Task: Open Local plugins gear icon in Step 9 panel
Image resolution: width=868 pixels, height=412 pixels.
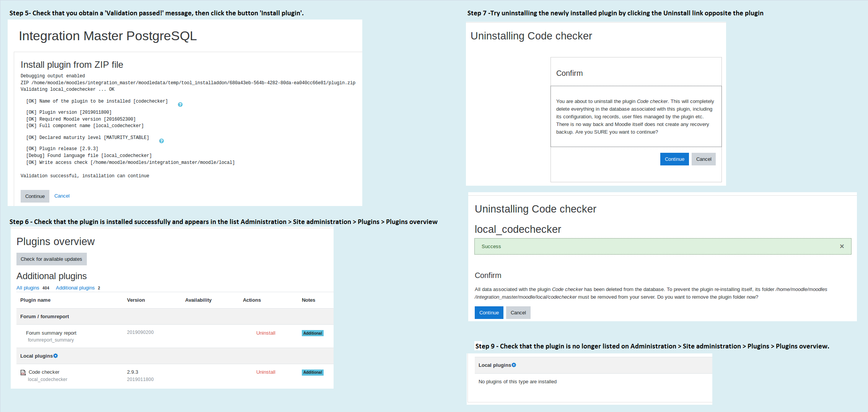Action: pos(514,365)
